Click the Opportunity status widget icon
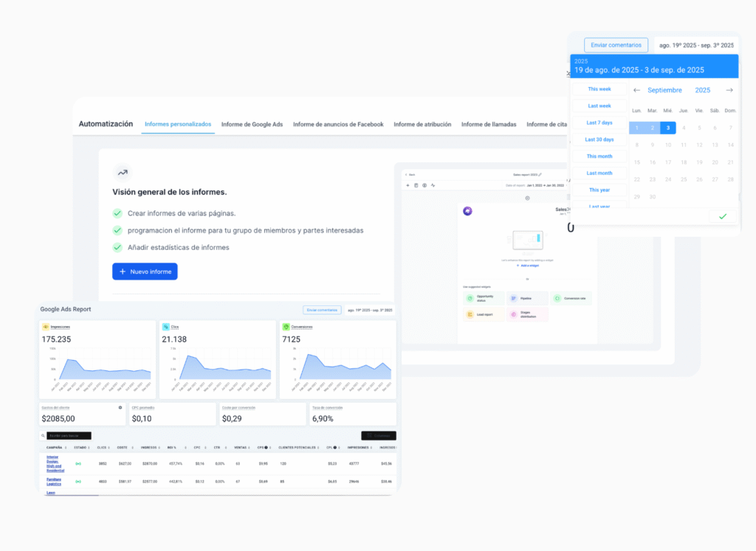 (469, 298)
